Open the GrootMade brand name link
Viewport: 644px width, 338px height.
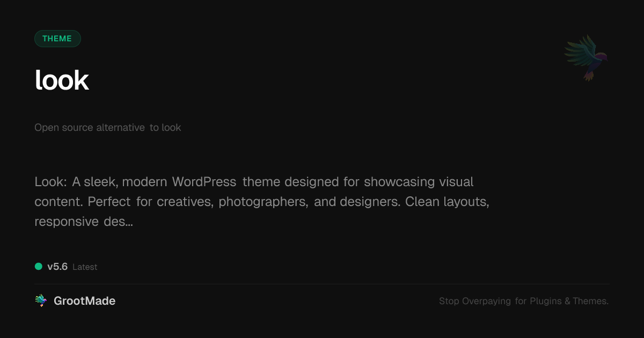tap(84, 301)
